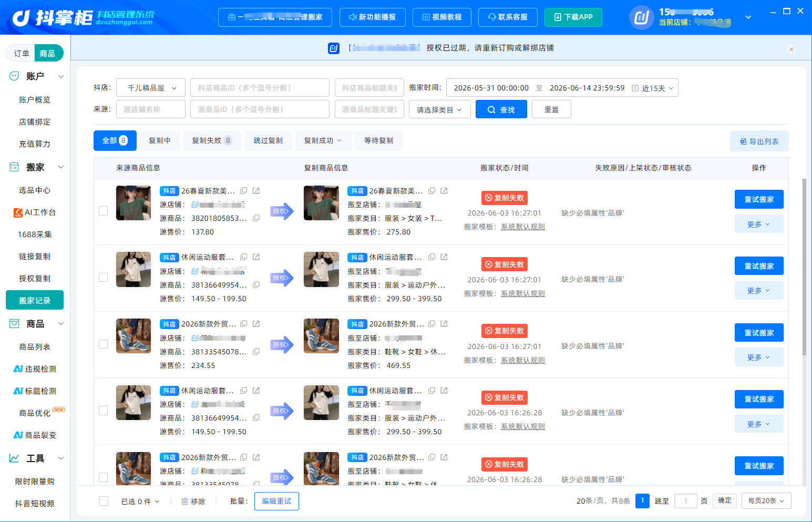Select checkbox for source price 234.55 row
The height and width of the screenshot is (522, 812).
coord(104,344)
